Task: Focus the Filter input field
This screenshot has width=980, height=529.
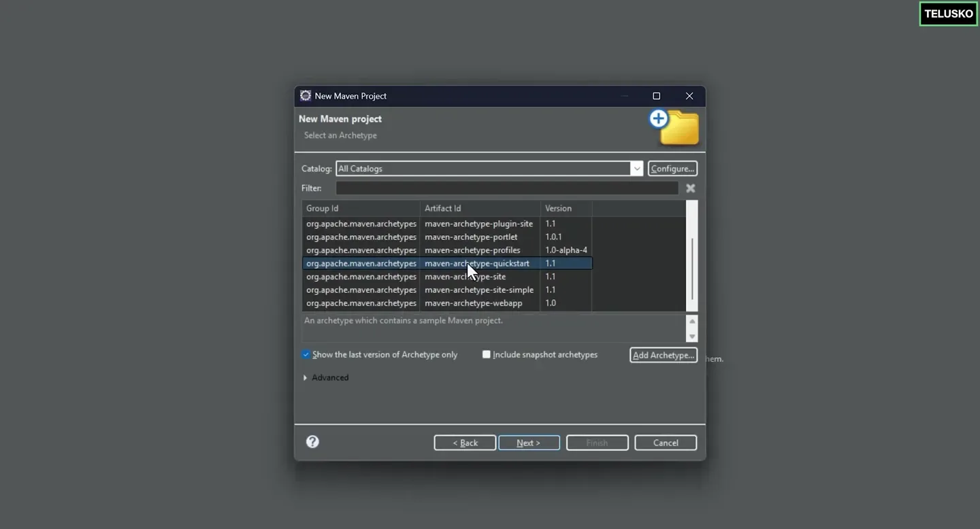Action: tap(507, 188)
